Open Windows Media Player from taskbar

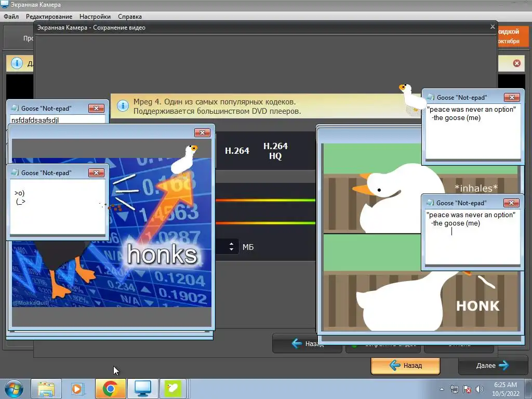[77, 389]
